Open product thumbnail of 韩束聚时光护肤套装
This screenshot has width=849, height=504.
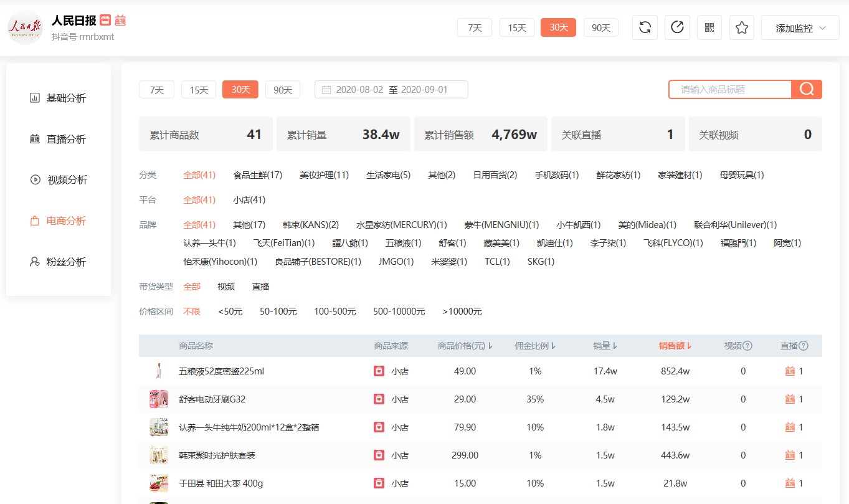coord(159,455)
